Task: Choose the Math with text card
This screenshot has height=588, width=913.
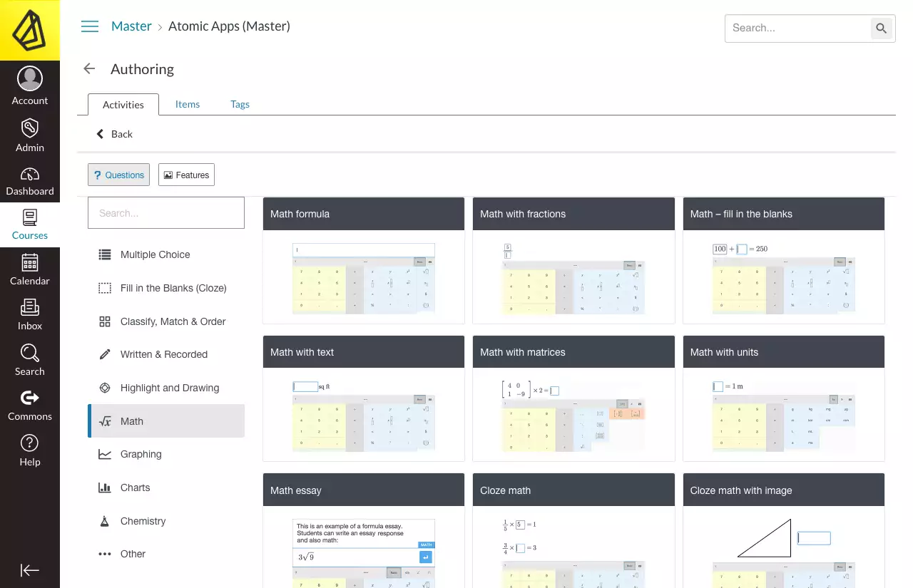Action: [x=364, y=398]
